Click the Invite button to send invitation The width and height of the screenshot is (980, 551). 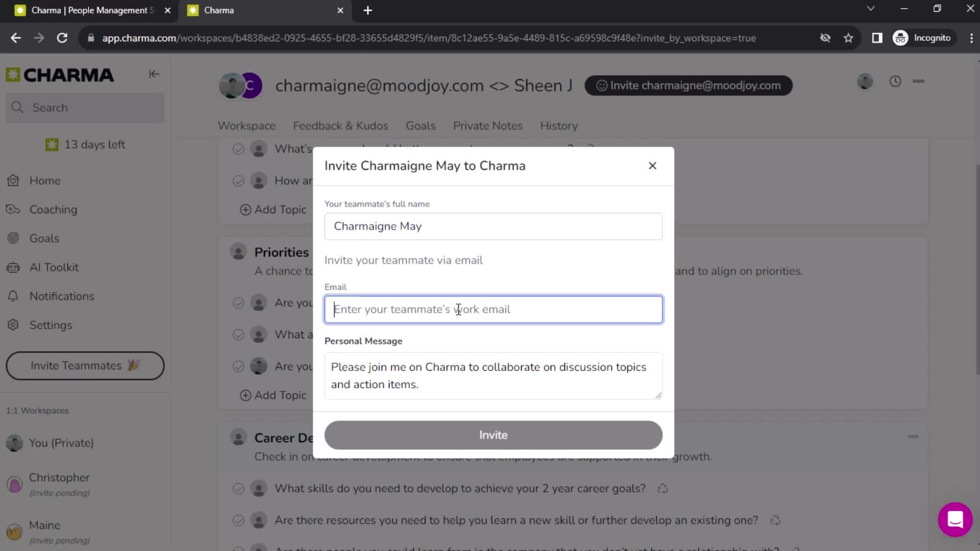494,435
